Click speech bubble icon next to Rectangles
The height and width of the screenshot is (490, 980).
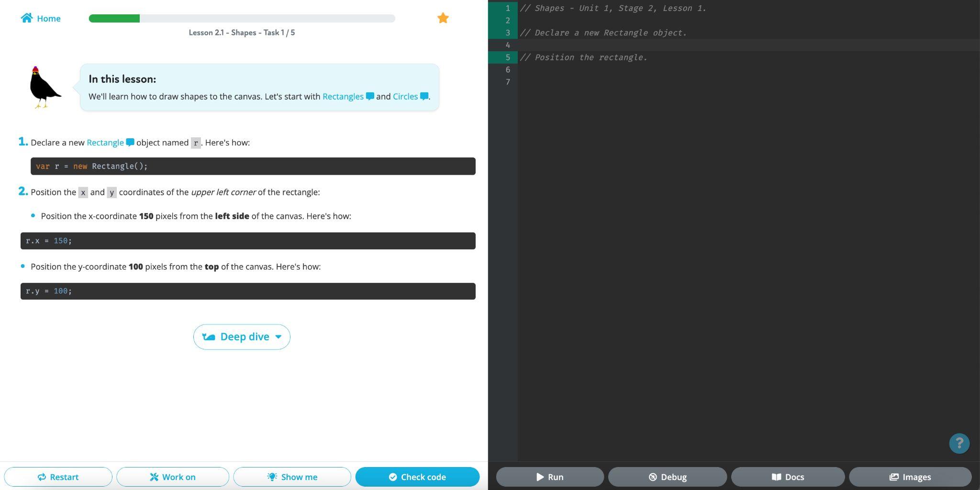click(370, 96)
